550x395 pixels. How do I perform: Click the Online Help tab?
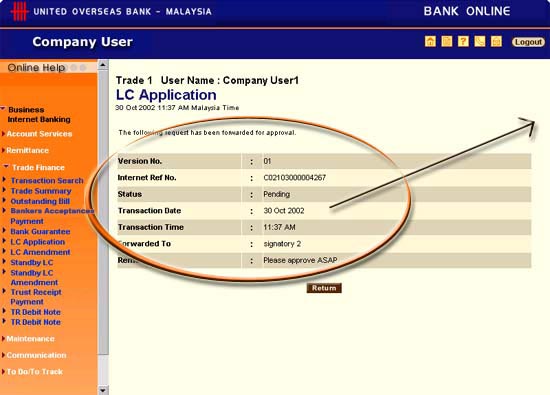pyautogui.click(x=36, y=67)
